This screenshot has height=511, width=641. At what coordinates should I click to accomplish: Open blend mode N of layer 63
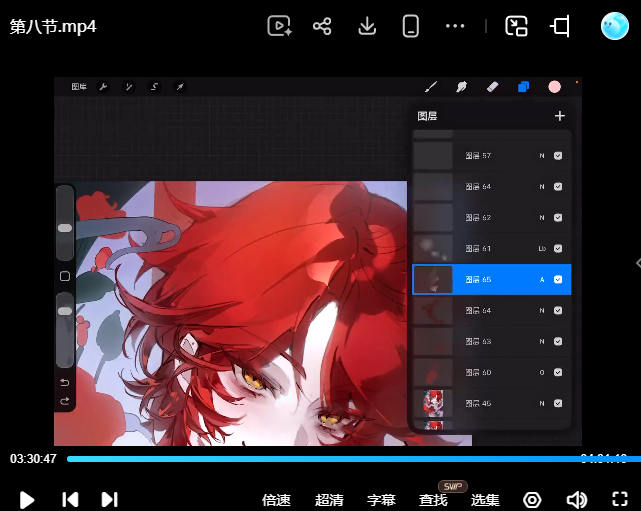click(542, 341)
